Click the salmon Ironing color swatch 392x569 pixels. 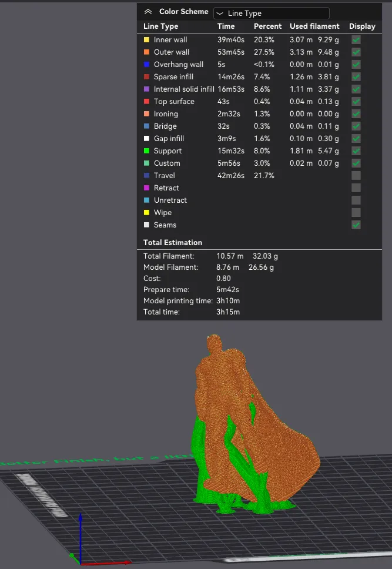coord(147,113)
